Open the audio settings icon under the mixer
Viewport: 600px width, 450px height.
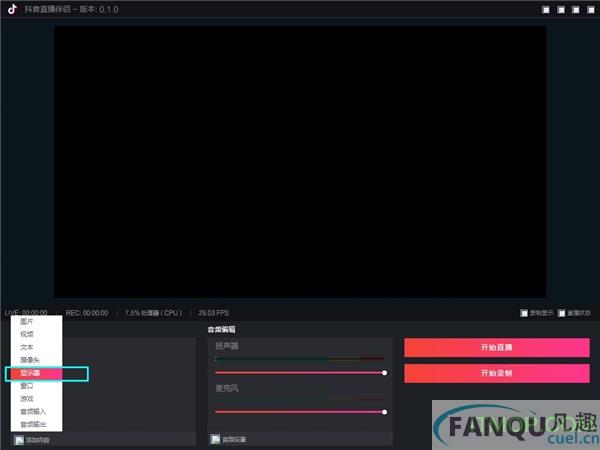pyautogui.click(x=216, y=439)
